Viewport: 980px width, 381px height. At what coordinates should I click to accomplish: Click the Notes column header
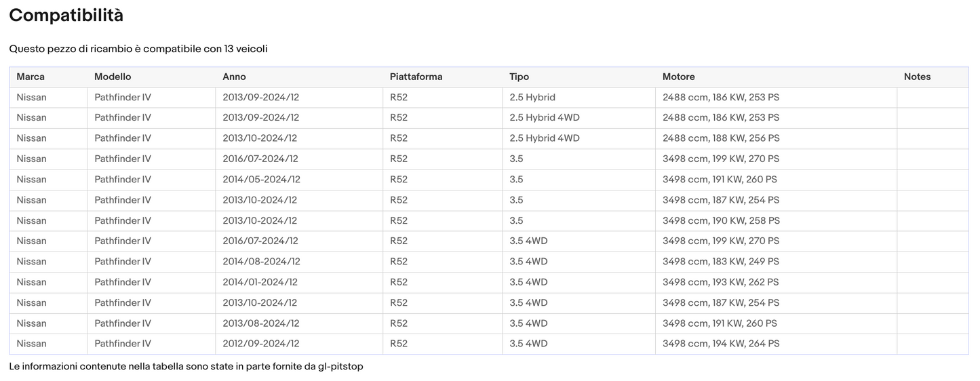click(x=917, y=77)
